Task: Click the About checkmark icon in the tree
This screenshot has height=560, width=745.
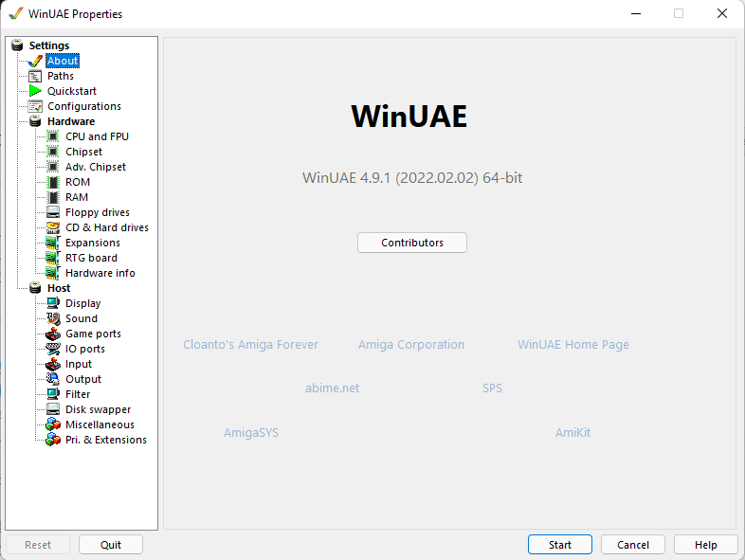Action: 35,61
